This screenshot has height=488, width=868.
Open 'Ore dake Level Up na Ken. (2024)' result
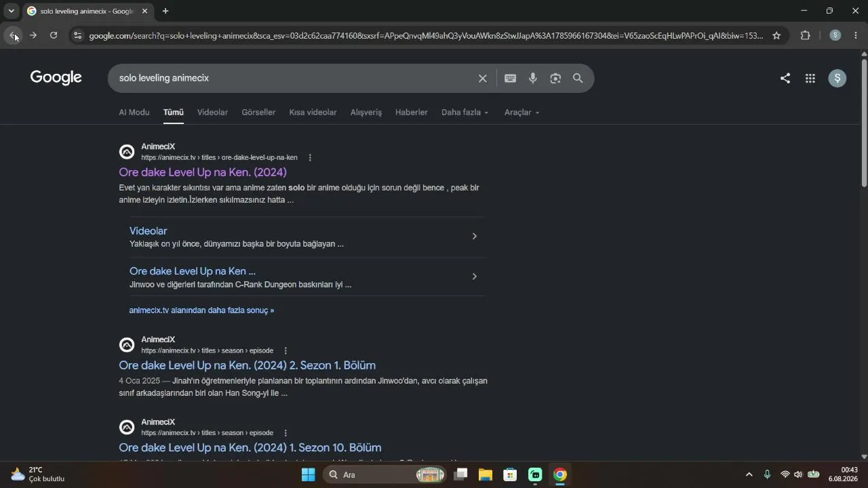click(203, 172)
